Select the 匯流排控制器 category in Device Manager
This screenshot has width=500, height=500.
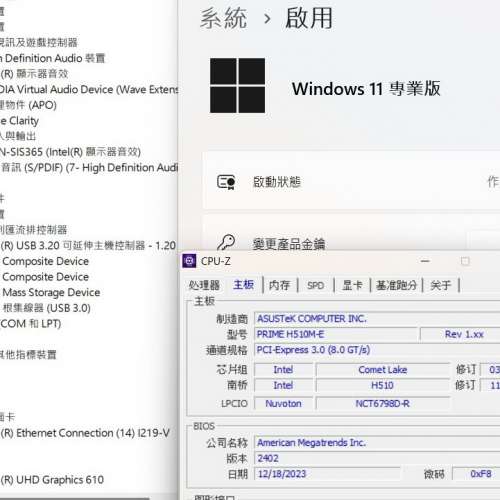click(33, 230)
